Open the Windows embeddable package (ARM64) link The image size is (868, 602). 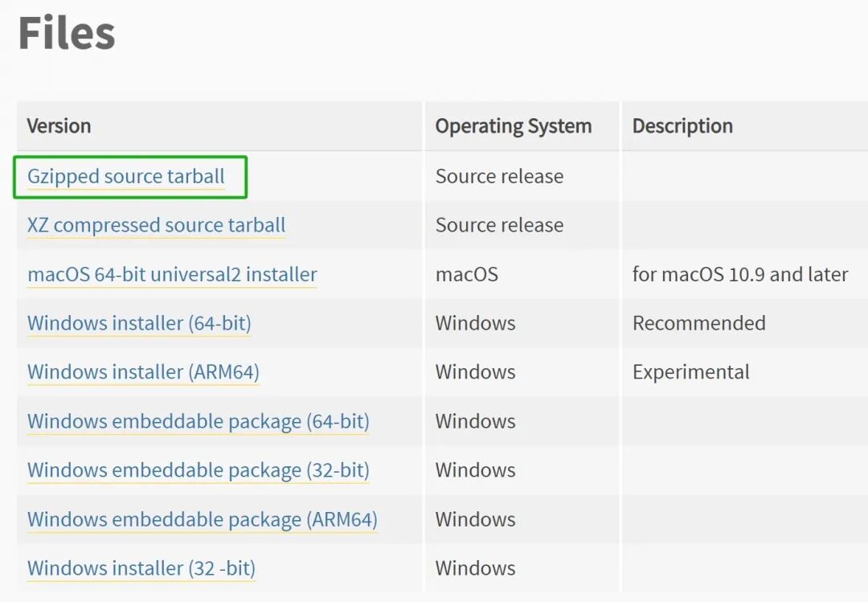(202, 519)
